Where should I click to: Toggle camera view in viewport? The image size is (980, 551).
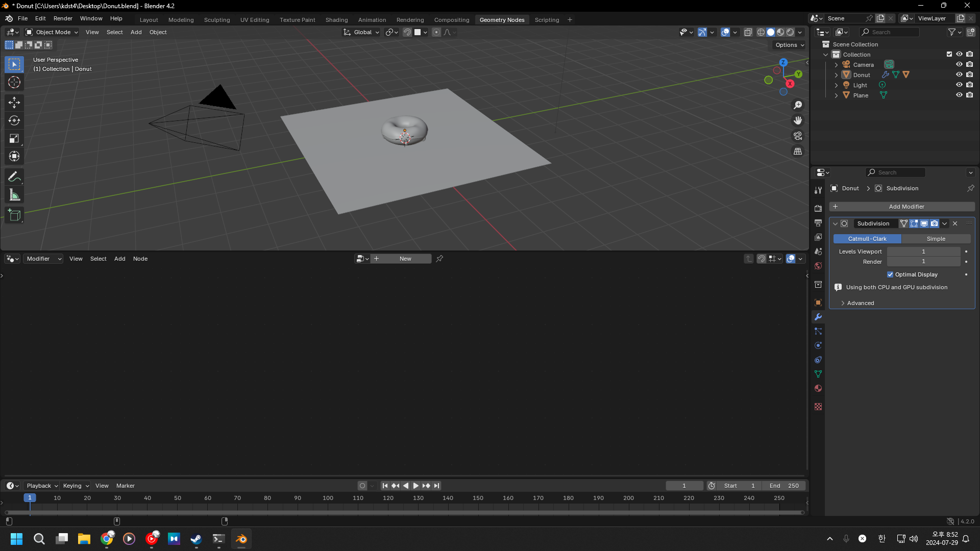(798, 136)
